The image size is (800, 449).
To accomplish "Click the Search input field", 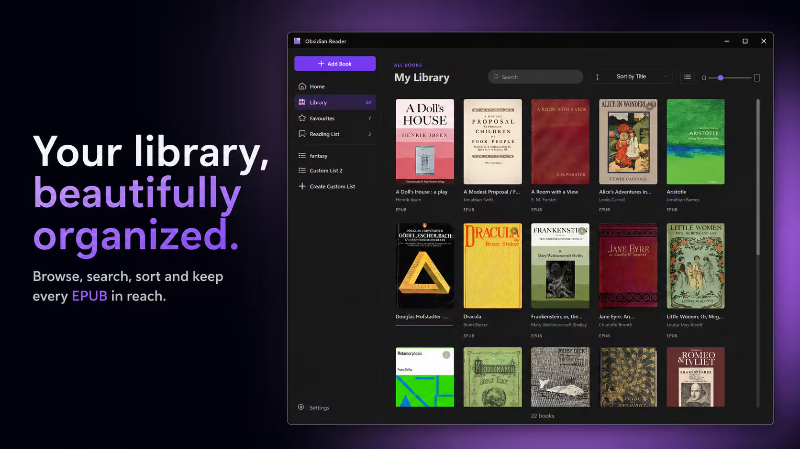I will 535,77.
